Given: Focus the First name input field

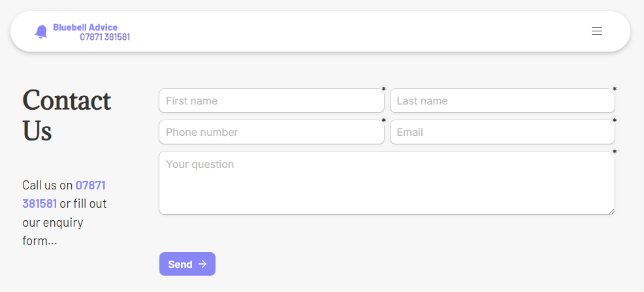Looking at the screenshot, I should tap(271, 101).
